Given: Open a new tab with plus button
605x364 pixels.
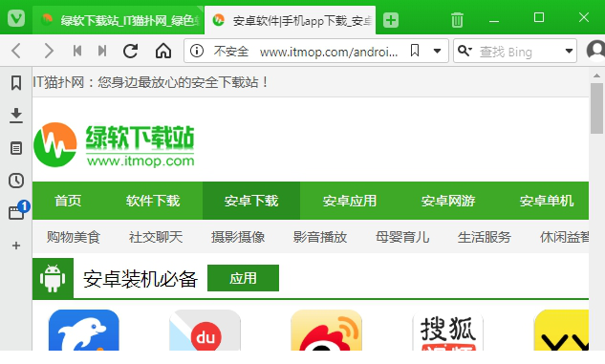Looking at the screenshot, I should (391, 20).
